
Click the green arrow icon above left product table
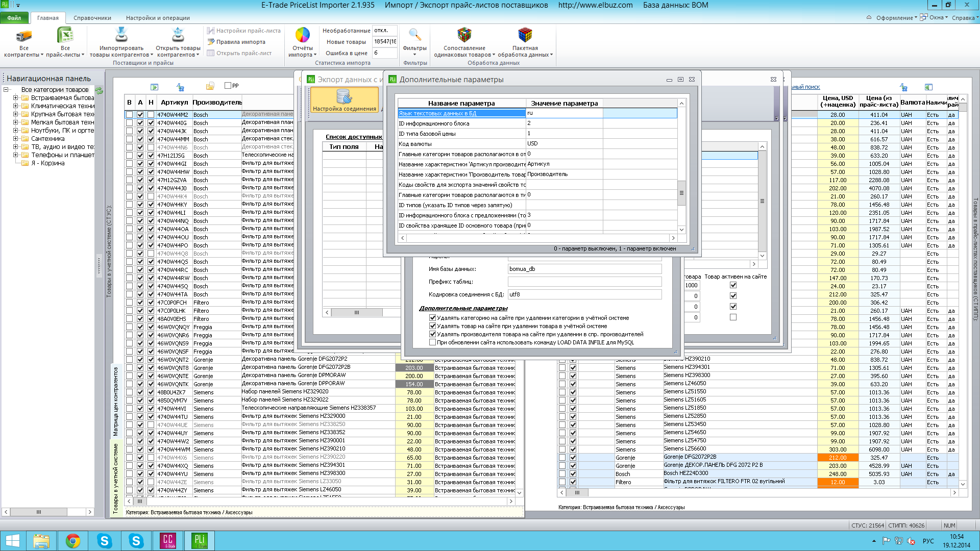(x=155, y=87)
